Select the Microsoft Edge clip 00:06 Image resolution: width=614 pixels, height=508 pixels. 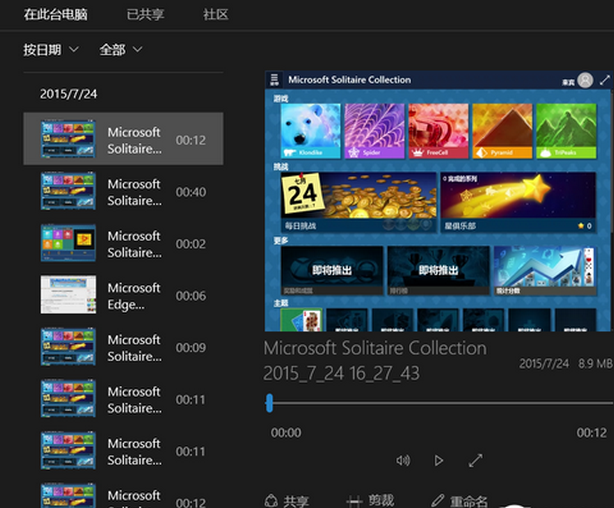click(123, 296)
